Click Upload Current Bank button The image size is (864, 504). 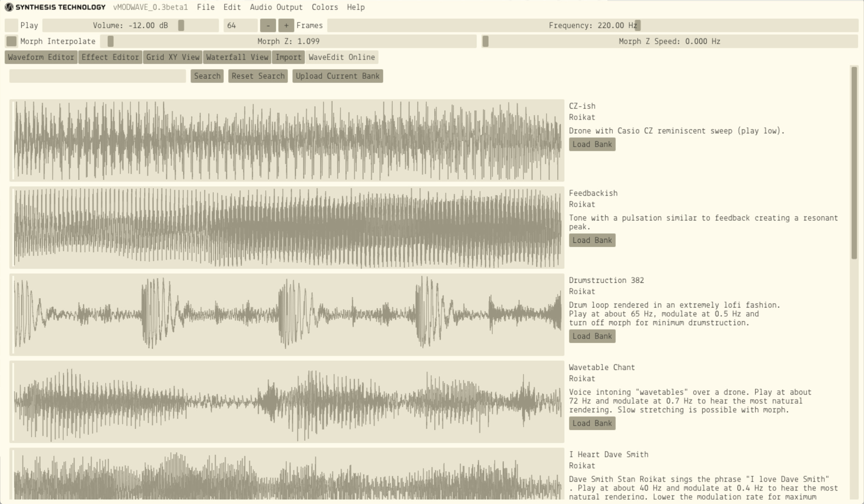337,76
